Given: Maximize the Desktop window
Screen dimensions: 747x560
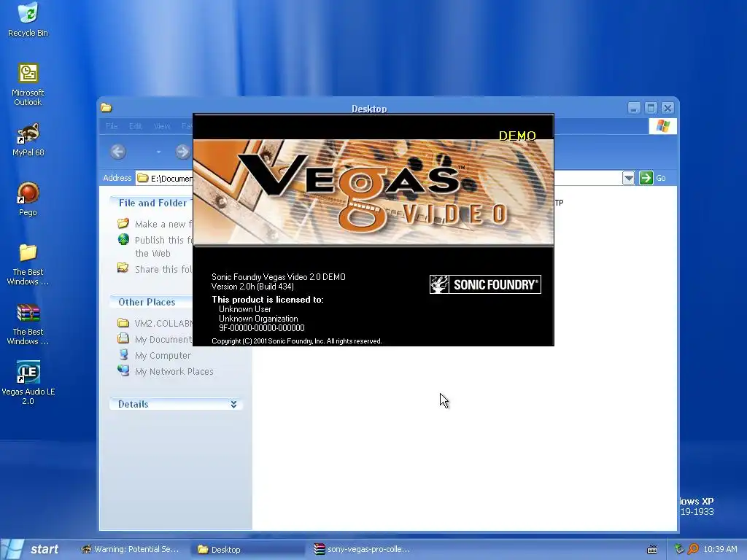Looking at the screenshot, I should click(651, 108).
